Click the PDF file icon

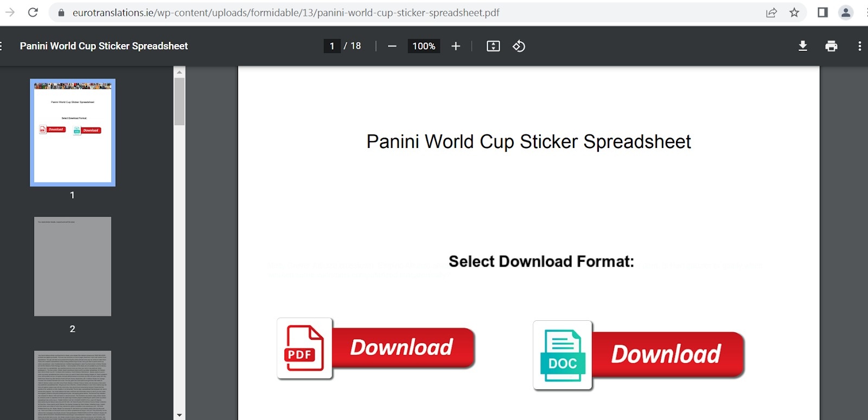pyautogui.click(x=304, y=348)
